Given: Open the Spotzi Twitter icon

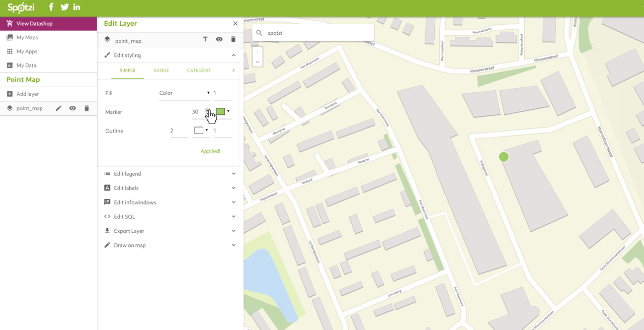Looking at the screenshot, I should [64, 7].
